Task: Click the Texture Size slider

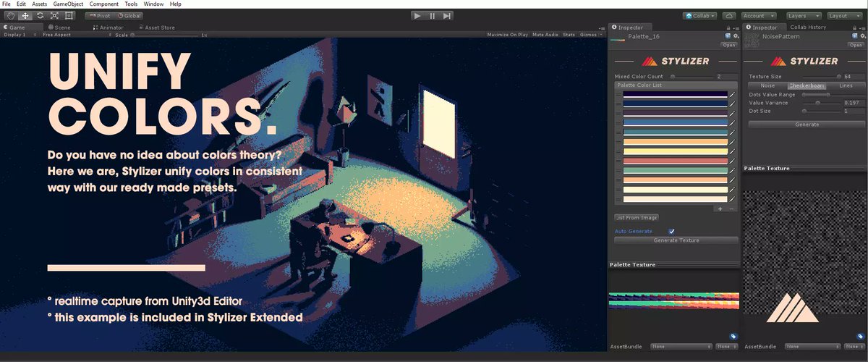Action: pos(821,76)
